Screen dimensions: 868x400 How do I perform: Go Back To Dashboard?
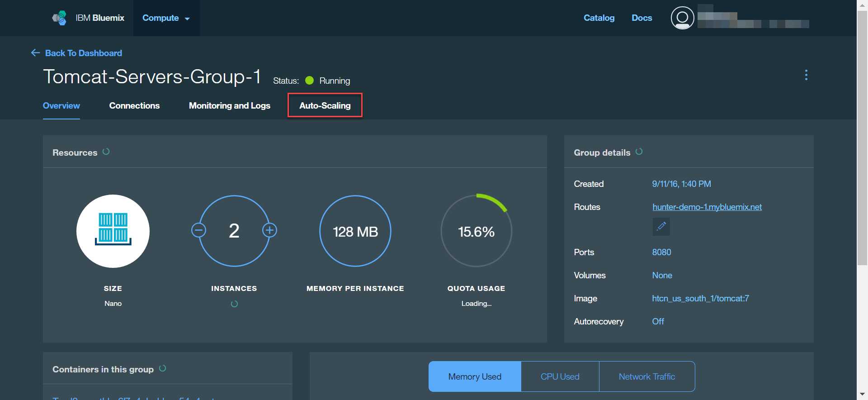pyautogui.click(x=84, y=53)
